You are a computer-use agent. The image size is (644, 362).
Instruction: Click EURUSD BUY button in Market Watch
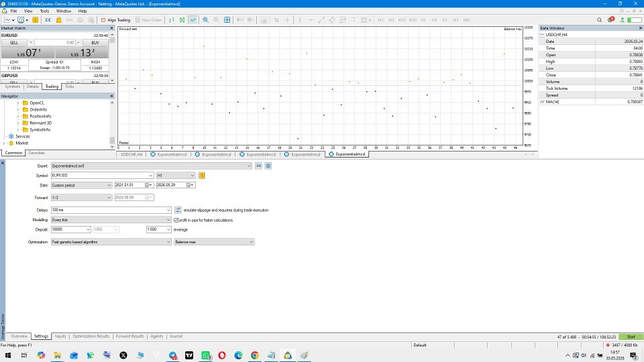[95, 43]
